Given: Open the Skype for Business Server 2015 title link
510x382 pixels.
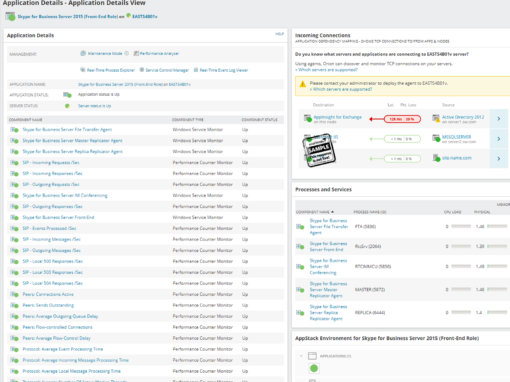Looking at the screenshot, I should coord(68,16).
